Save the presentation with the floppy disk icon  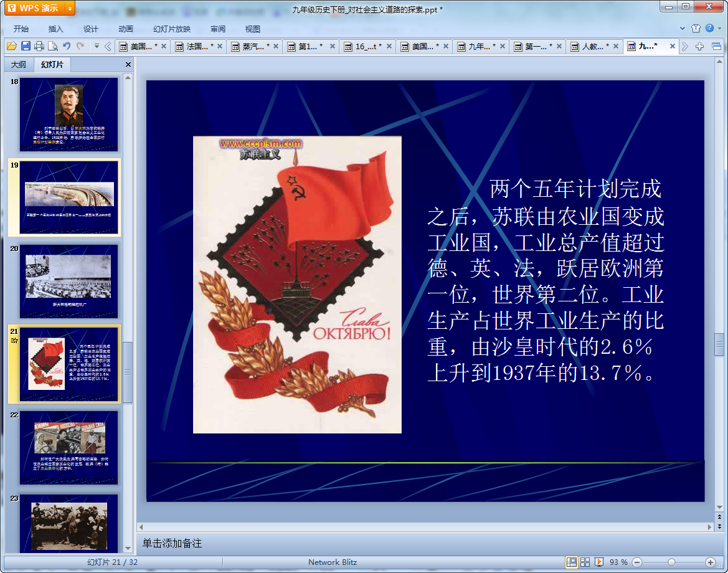(26, 46)
